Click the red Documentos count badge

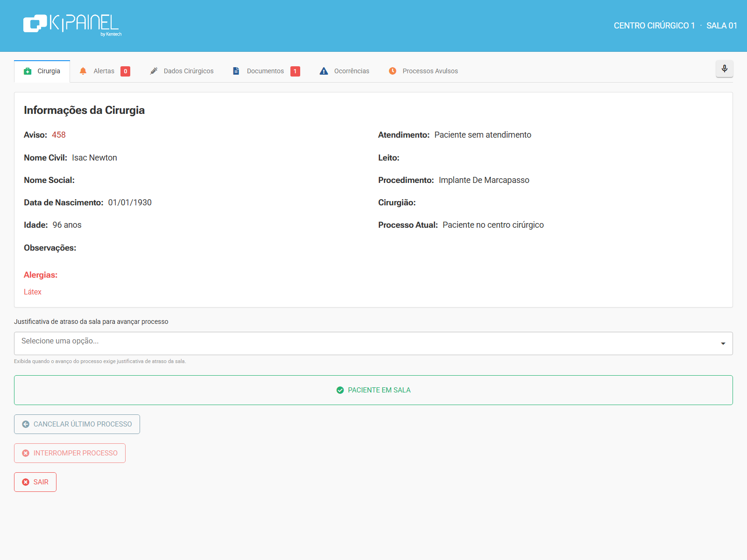[x=295, y=71]
